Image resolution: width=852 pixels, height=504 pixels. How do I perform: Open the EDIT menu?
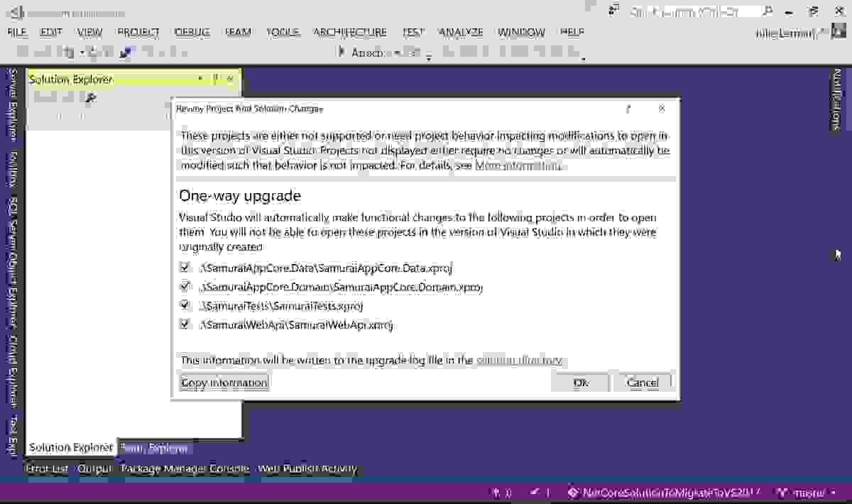tap(51, 32)
